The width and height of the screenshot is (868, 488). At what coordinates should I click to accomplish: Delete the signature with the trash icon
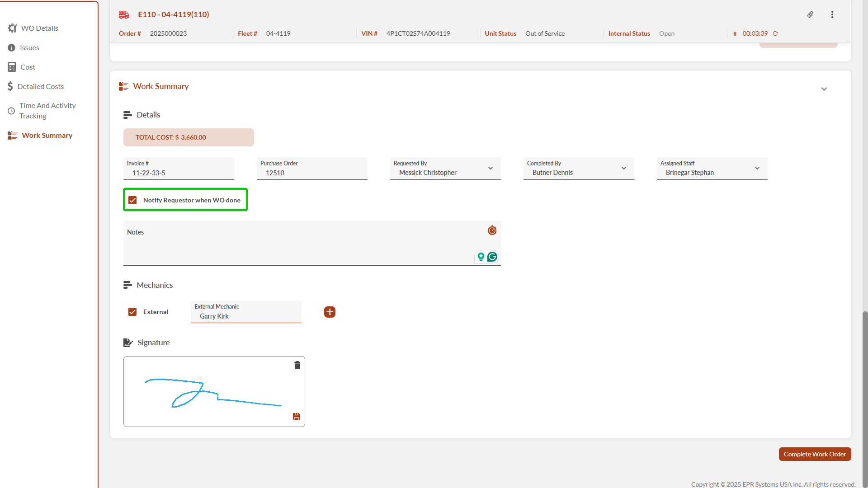(x=297, y=365)
